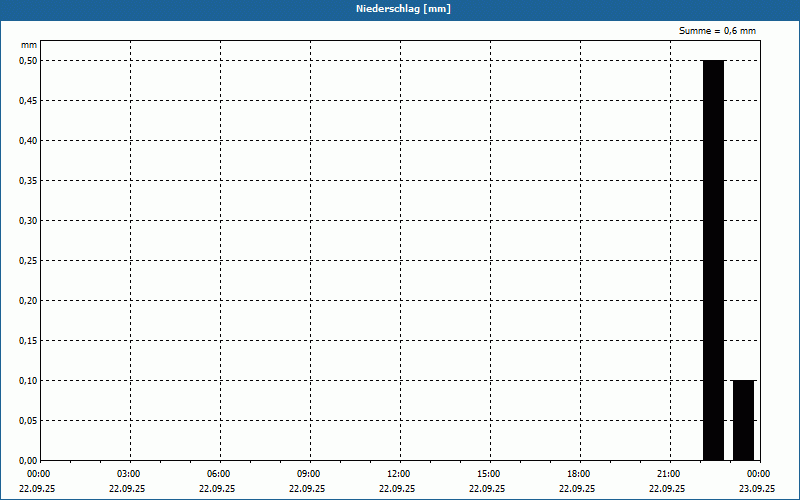Click the 0,50 y-axis value label
This screenshot has width=800, height=500.
pos(28,60)
